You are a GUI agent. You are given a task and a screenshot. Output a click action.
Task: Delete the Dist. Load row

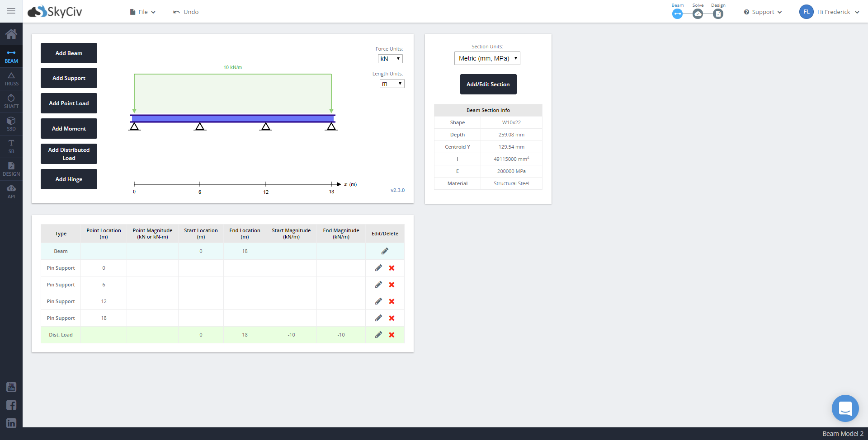(x=392, y=335)
